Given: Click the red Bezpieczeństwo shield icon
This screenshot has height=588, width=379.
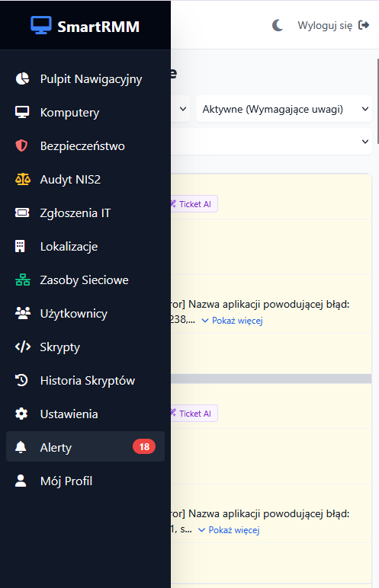Looking at the screenshot, I should (21, 145).
